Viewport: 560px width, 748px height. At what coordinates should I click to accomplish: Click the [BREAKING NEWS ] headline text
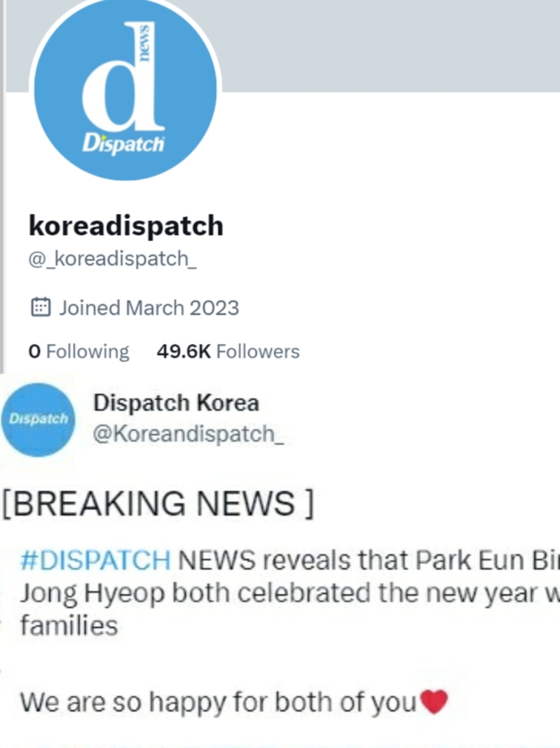[x=158, y=503]
